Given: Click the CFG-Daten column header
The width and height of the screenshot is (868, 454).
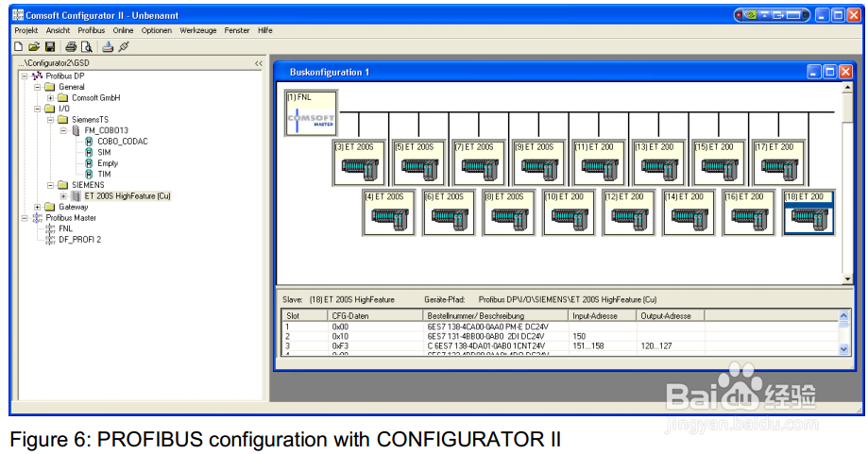Looking at the screenshot, I should tap(375, 316).
